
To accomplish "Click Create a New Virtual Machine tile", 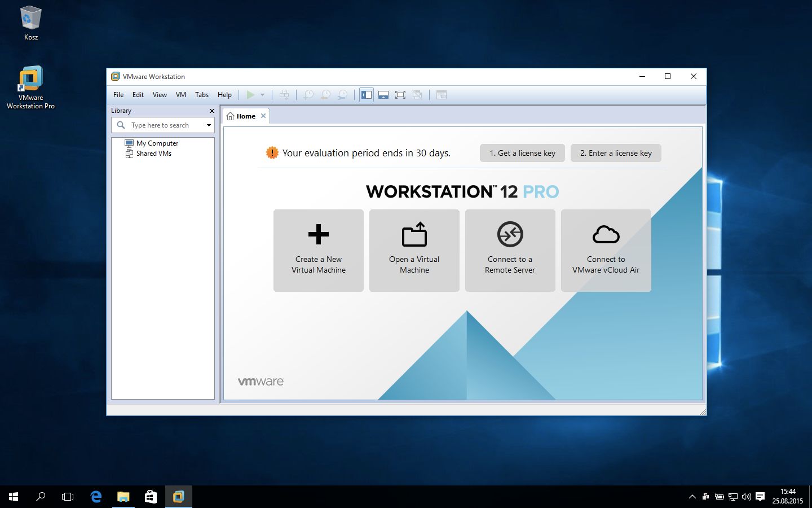I will [319, 251].
